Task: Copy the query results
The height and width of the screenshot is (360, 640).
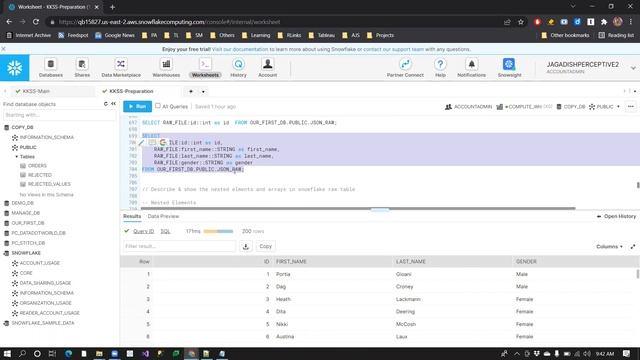Action: click(x=265, y=246)
